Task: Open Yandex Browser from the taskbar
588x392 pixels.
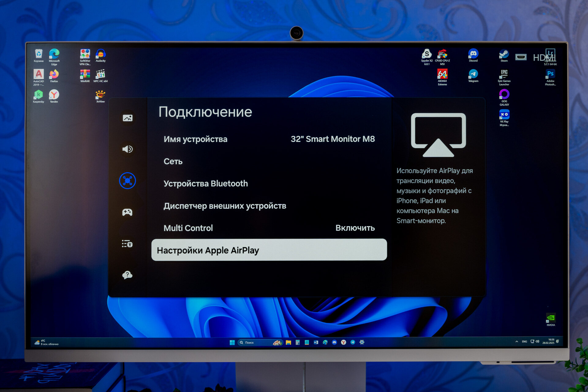Action: click(344, 342)
